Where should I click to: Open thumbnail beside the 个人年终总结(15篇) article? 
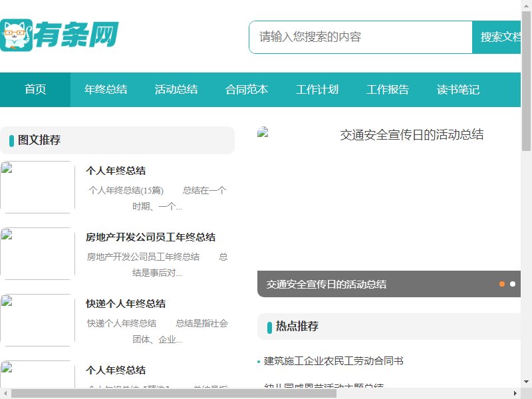[37, 188]
